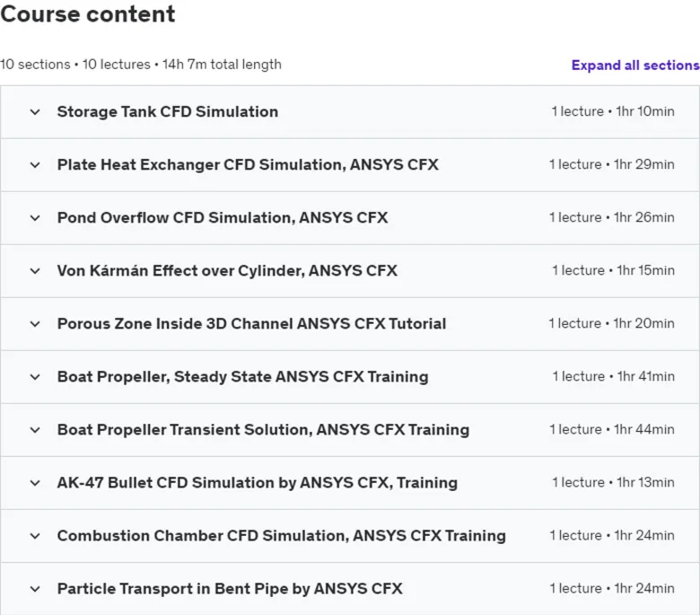The image size is (700, 615).
Task: Expand the Particle Transport in Bent Pipe chevron
Action: [x=35, y=589]
